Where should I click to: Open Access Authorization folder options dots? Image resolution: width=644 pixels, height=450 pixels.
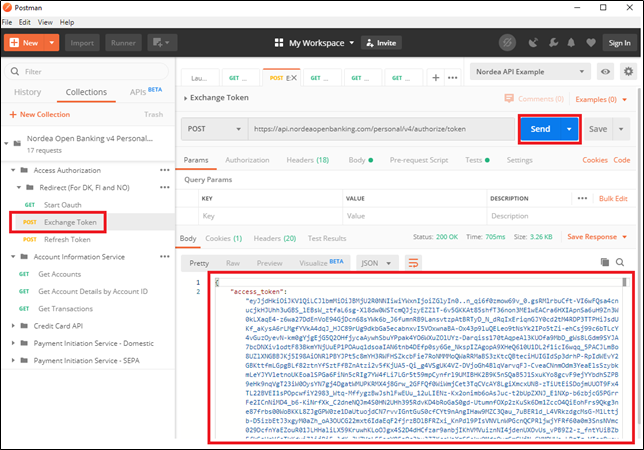(165, 170)
